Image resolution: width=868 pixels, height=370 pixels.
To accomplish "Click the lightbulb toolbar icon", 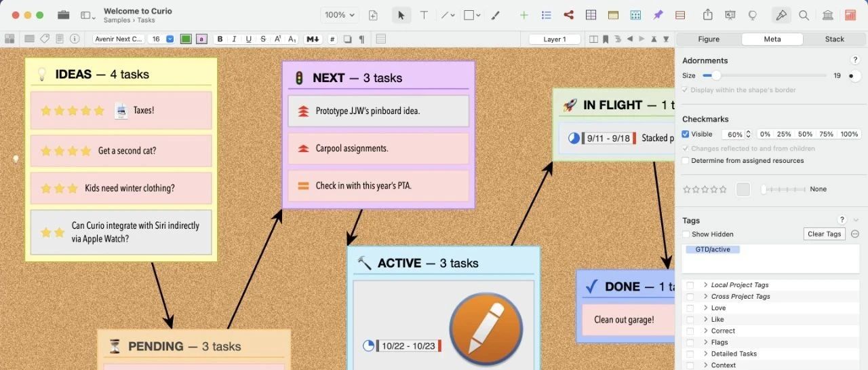I will (752, 15).
